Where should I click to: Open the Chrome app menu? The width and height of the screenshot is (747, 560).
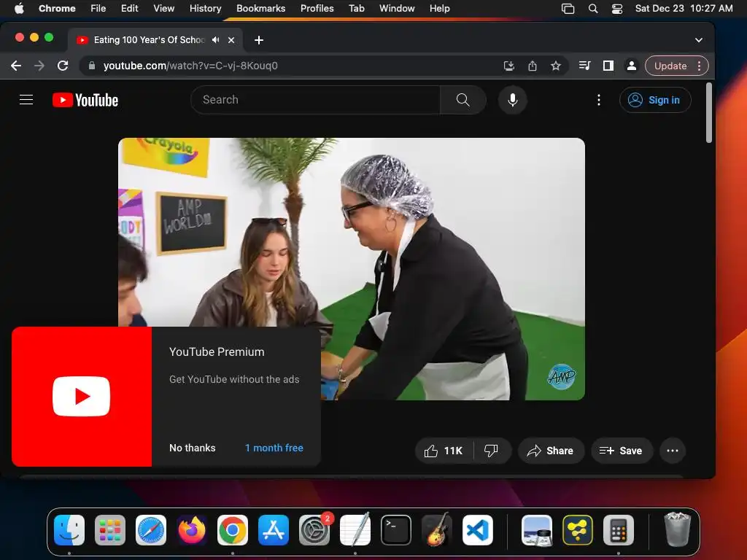57,9
